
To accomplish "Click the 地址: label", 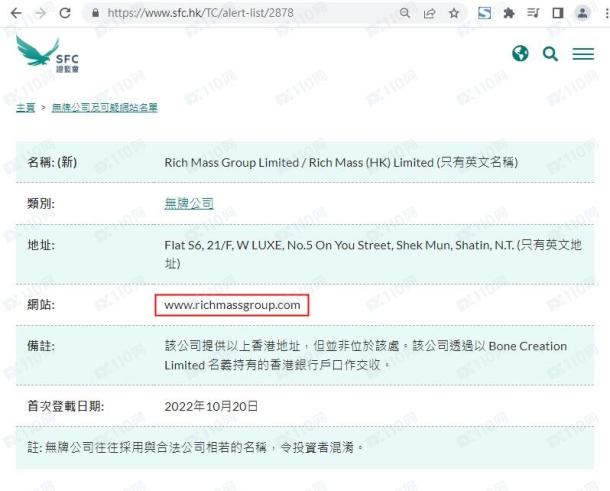I will pyautogui.click(x=41, y=245).
